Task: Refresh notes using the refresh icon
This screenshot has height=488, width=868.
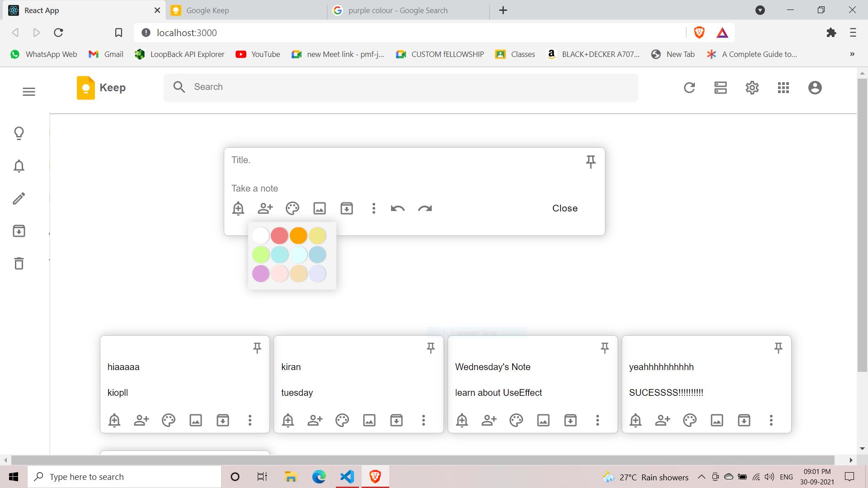Action: [689, 88]
